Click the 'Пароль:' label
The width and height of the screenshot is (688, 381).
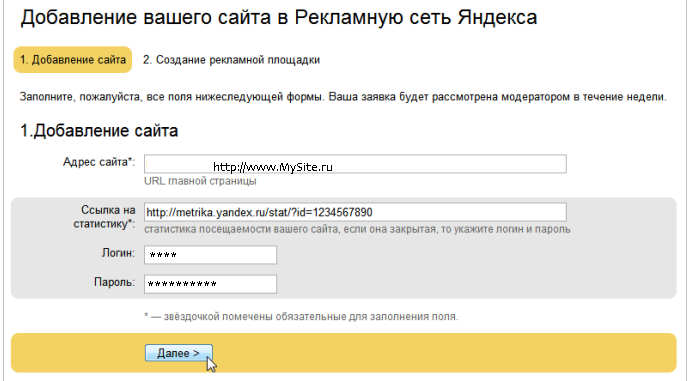[x=115, y=282]
